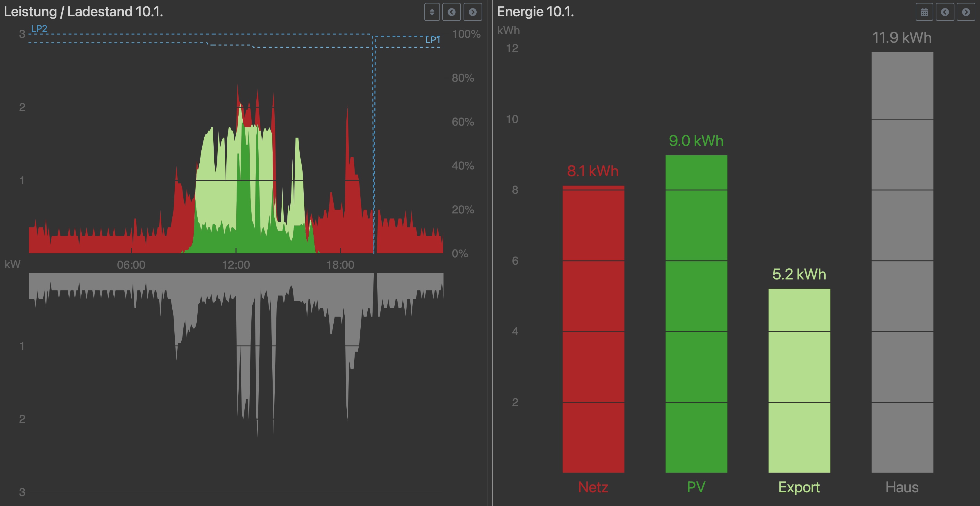
Task: Go to next day in Energie panel
Action: (965, 12)
